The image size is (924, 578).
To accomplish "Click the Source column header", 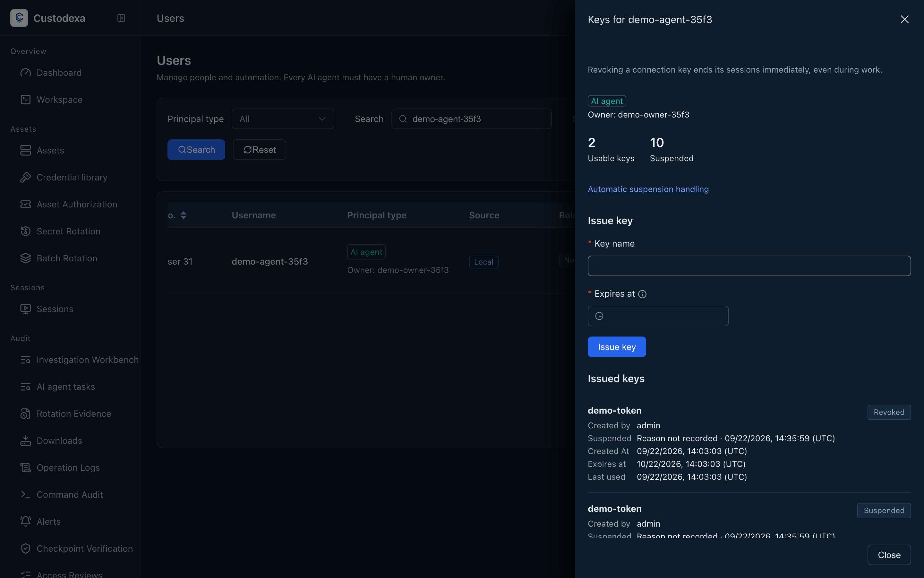I will [484, 215].
